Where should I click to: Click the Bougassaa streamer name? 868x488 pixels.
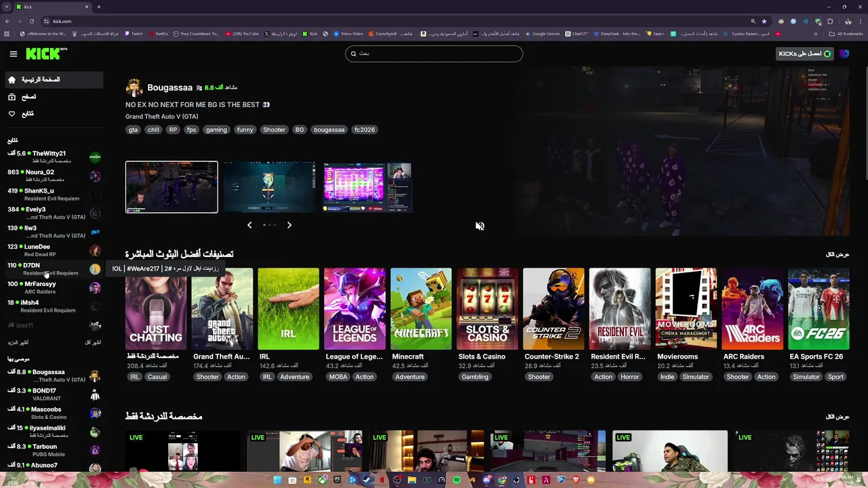click(x=170, y=87)
